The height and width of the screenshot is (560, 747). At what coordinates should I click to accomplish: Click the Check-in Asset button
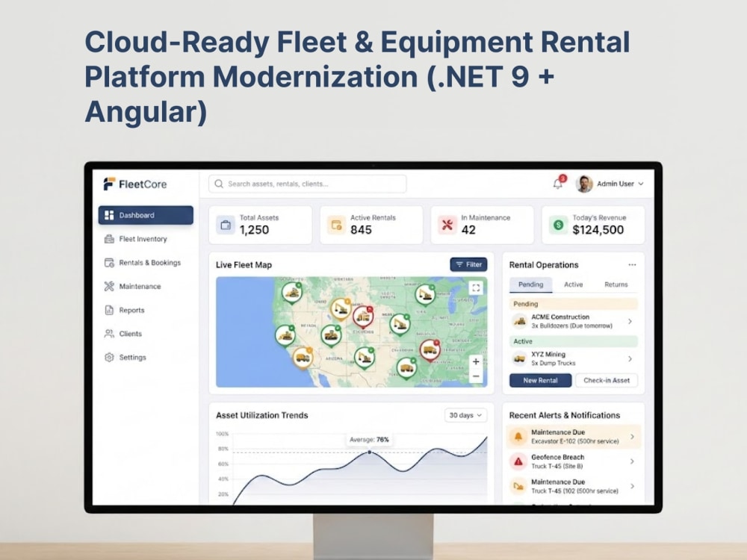tap(607, 381)
